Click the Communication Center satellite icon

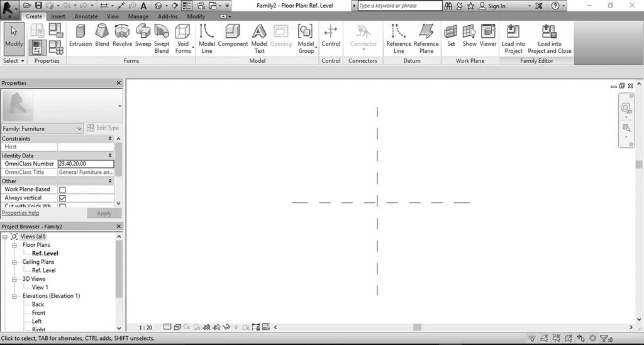[x=460, y=6]
